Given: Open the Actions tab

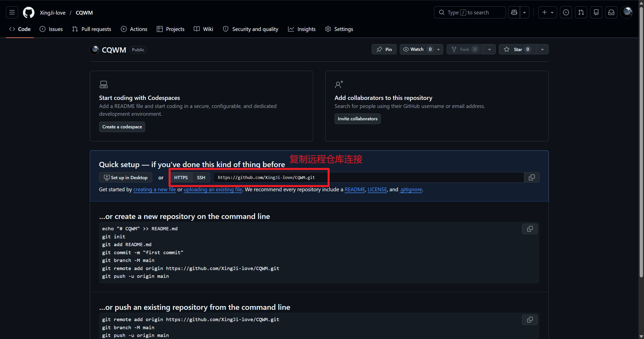Looking at the screenshot, I should pos(134,29).
